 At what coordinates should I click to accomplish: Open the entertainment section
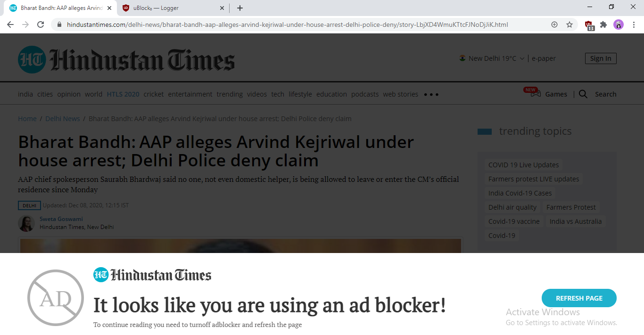click(x=190, y=94)
